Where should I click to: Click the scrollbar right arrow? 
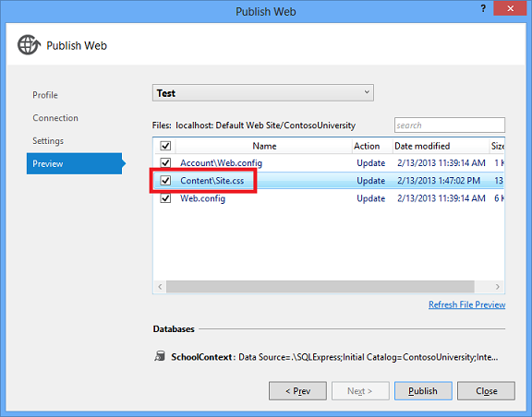[x=497, y=287]
